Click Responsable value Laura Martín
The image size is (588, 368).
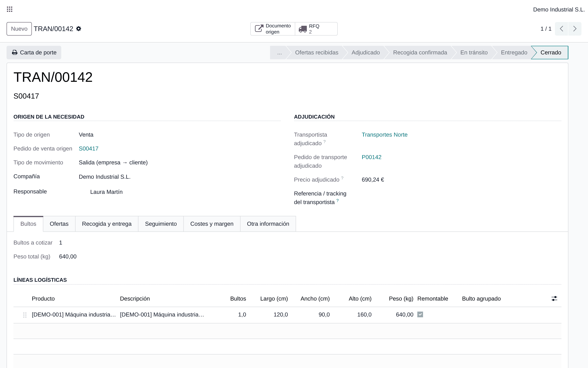[106, 192]
